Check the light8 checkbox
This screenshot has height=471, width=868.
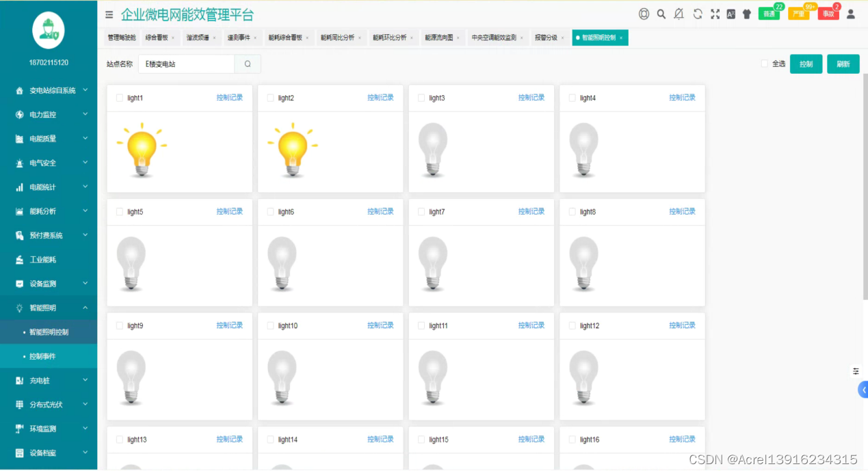click(x=573, y=212)
